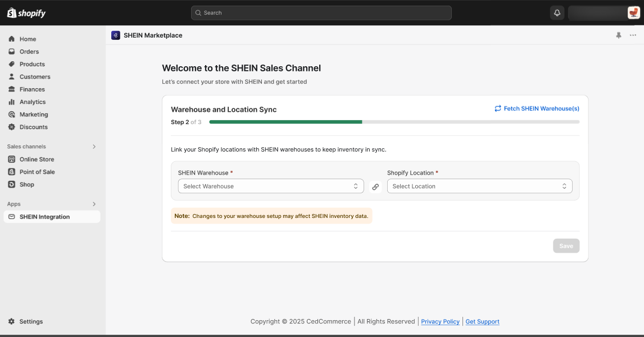The image size is (644, 337).
Task: Click Copyright 2025 CedCommerce text
Action: click(x=301, y=321)
